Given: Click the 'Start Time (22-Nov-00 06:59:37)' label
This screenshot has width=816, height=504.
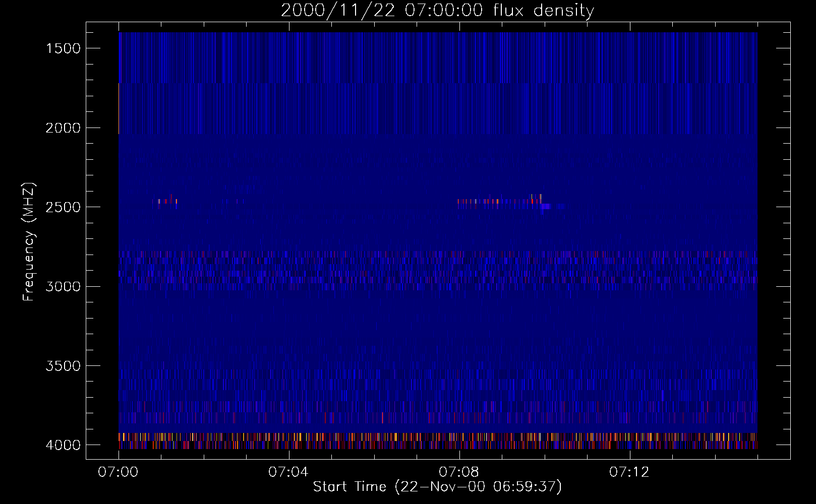Looking at the screenshot, I should (x=437, y=487).
